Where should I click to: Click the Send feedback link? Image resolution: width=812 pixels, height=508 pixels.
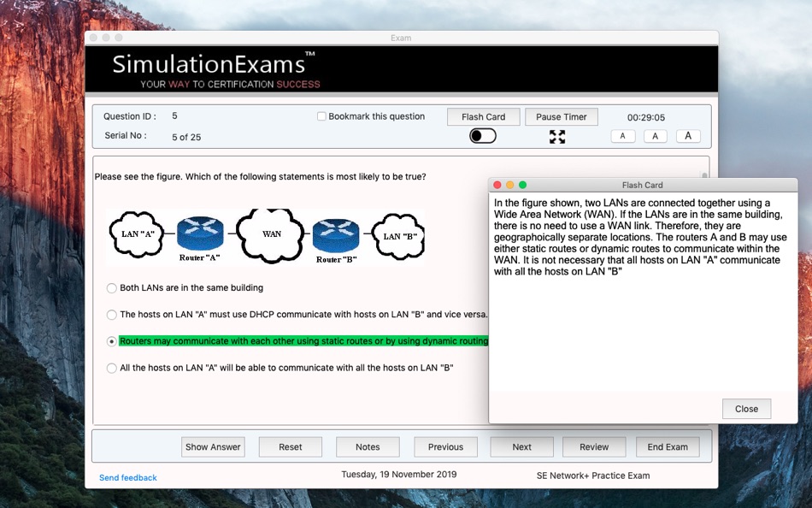(x=128, y=477)
